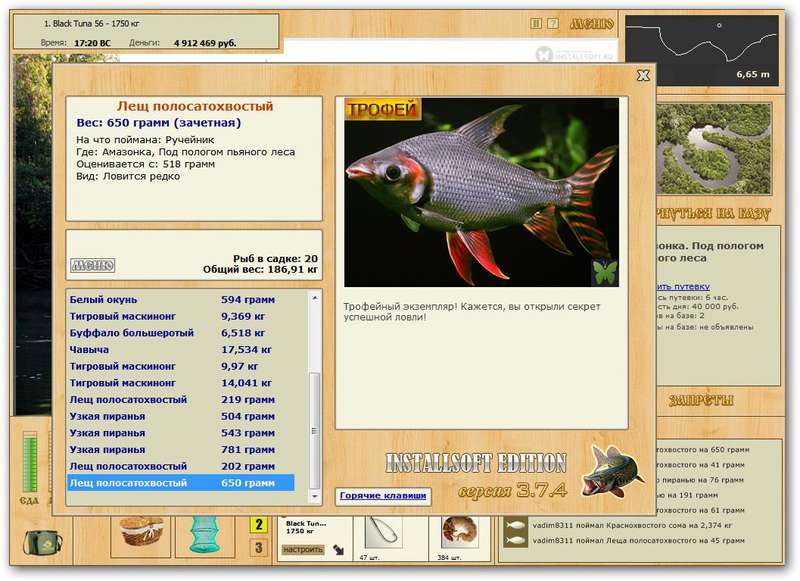Select Тигровый маскинонг 9,369 кг row
Viewport: 800px width, 581px height.
[x=181, y=316]
